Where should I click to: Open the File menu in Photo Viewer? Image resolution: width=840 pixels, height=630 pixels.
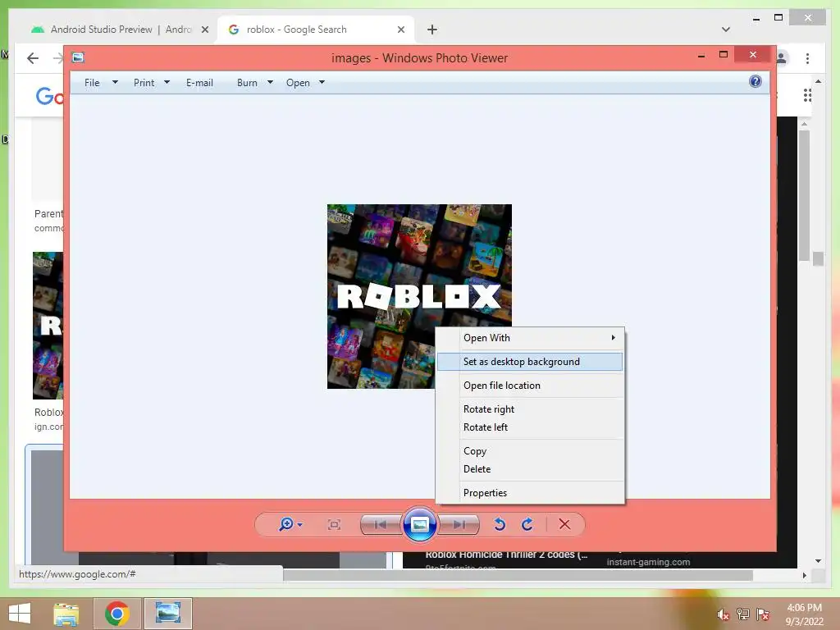click(92, 83)
